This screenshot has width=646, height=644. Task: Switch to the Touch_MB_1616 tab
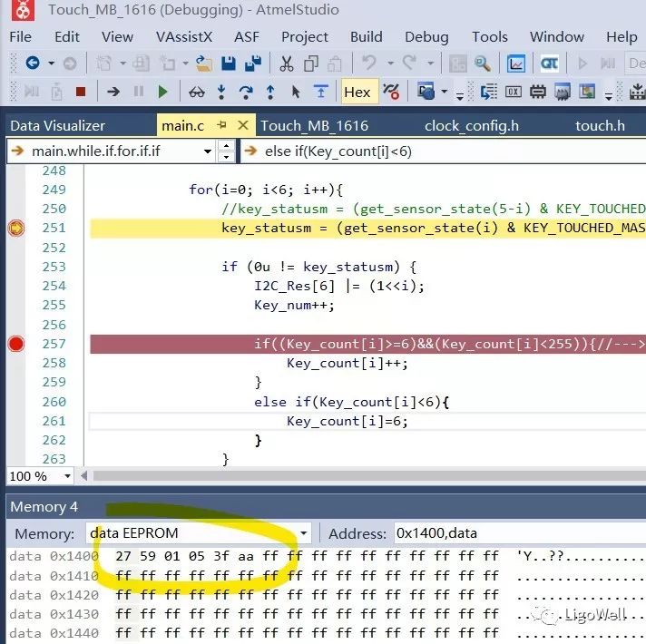click(x=314, y=125)
